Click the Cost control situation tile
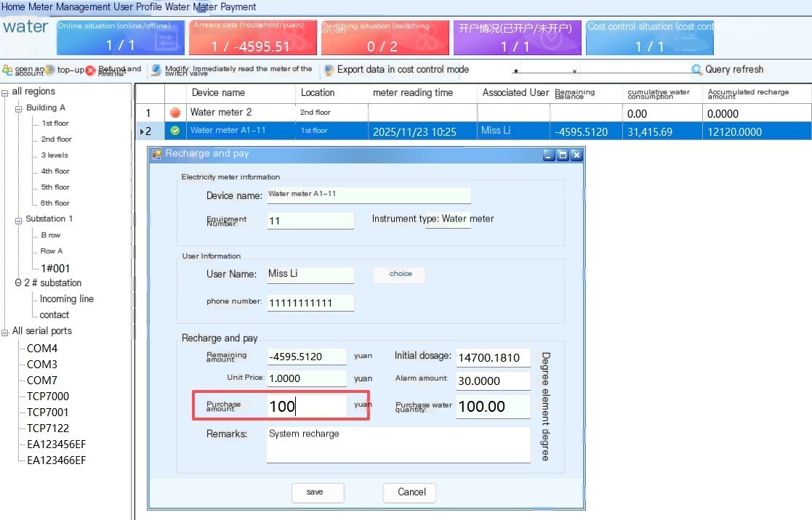Screen dimensions: 812x520 (x=649, y=37)
